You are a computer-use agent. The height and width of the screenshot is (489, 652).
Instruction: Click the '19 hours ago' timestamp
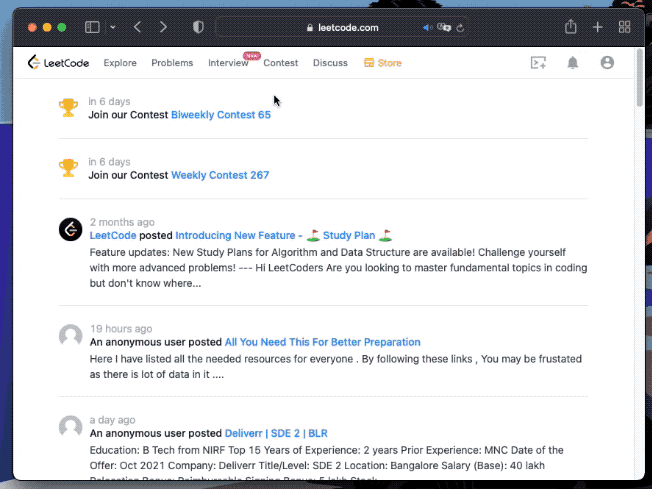click(x=121, y=328)
